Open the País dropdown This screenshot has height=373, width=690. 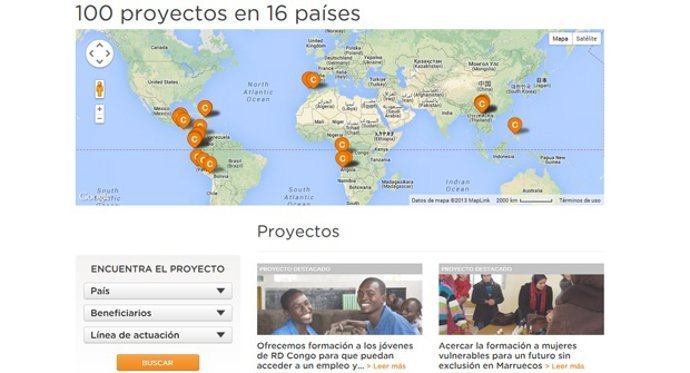coord(158,291)
